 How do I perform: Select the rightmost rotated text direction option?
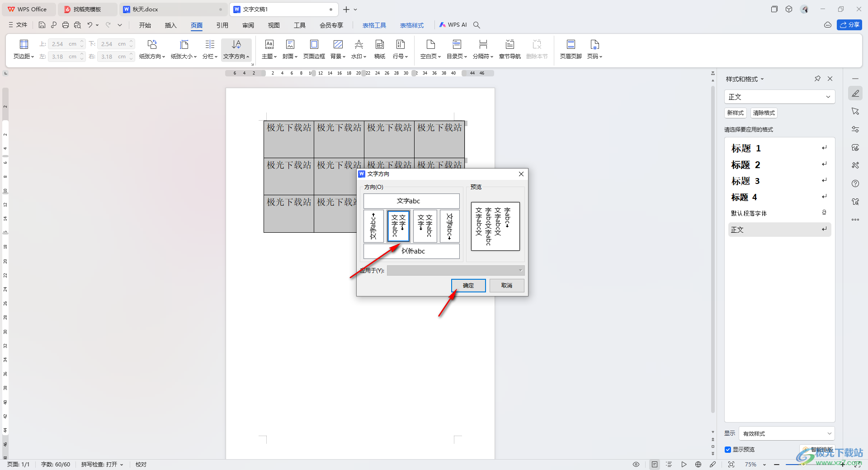449,226
